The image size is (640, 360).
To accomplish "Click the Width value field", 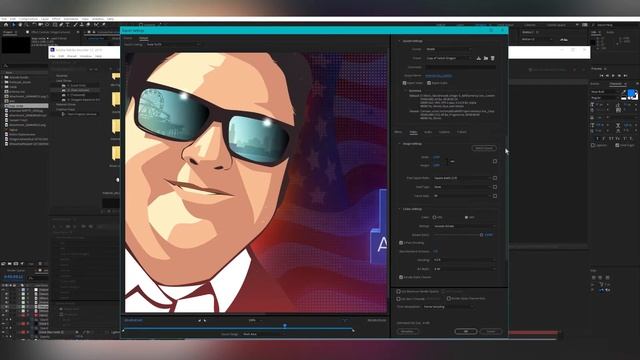I will (436, 157).
